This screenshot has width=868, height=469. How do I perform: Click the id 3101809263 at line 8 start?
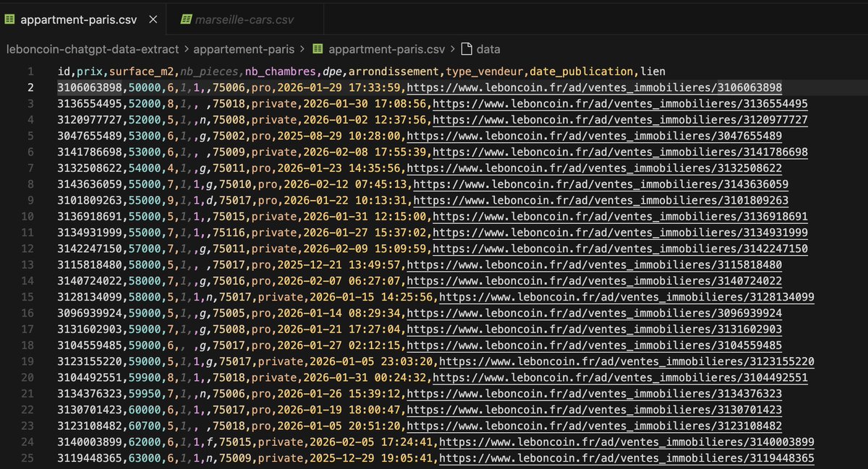tap(90, 200)
